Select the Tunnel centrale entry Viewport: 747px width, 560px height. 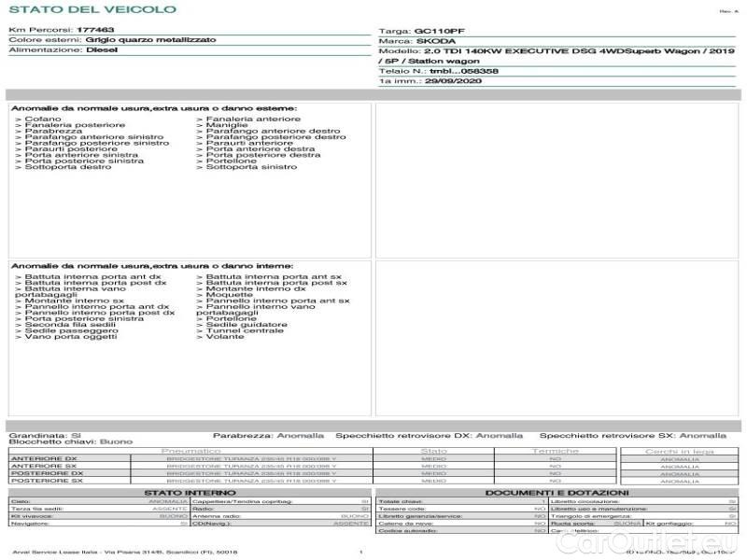click(x=243, y=330)
